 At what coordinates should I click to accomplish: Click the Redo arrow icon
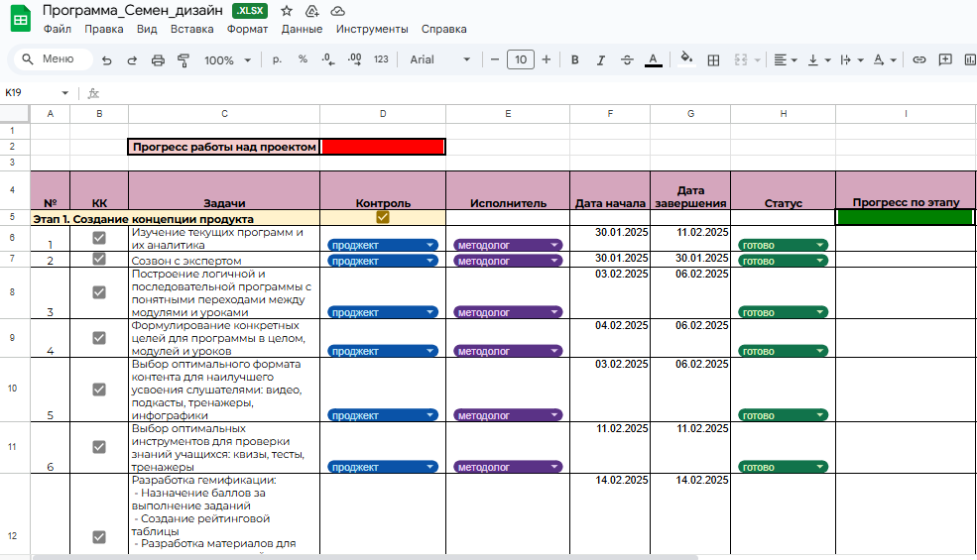click(132, 59)
